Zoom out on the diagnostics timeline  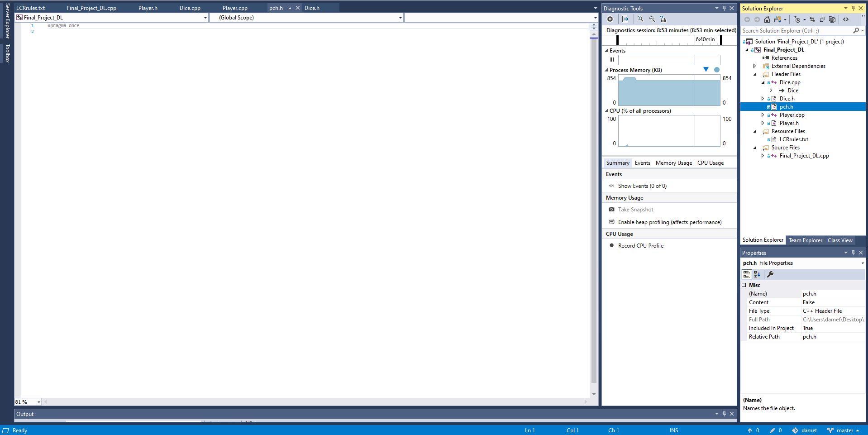click(652, 19)
